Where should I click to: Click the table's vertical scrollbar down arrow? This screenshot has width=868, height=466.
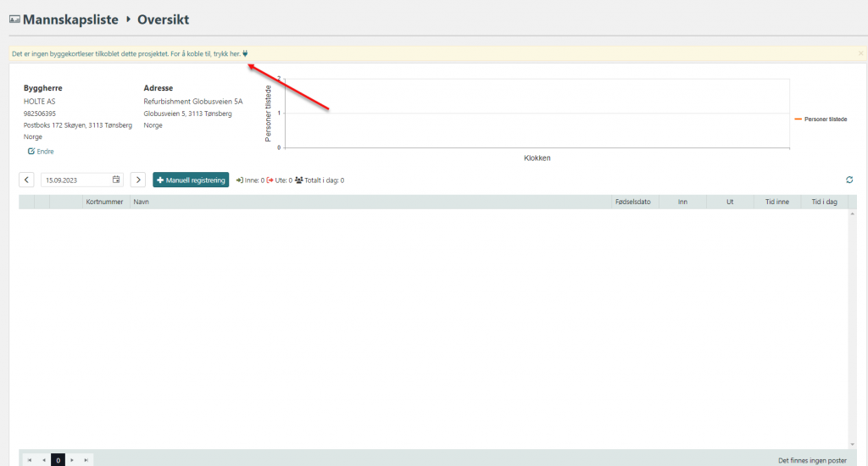852,444
